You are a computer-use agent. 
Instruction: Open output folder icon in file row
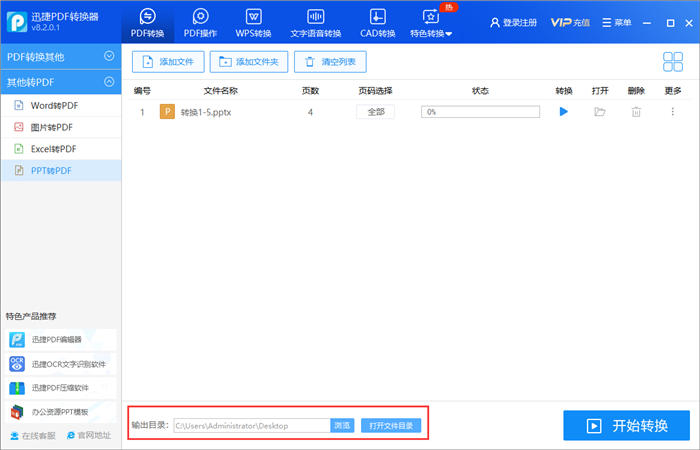[600, 112]
